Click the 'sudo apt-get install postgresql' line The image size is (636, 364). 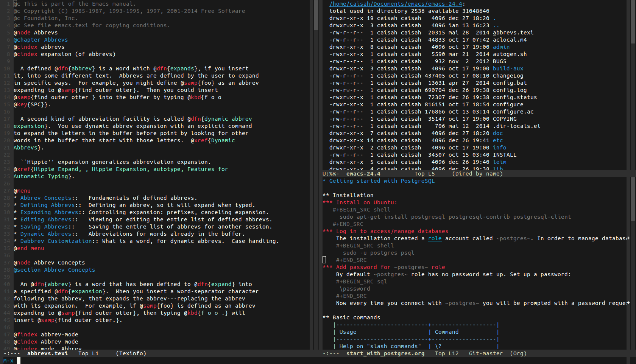click(x=455, y=217)
